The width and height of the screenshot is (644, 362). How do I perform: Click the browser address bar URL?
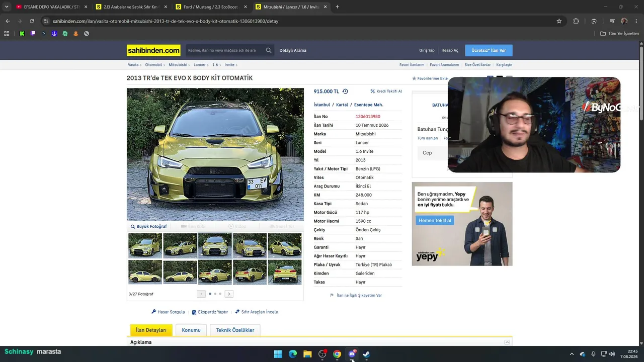coord(166,21)
